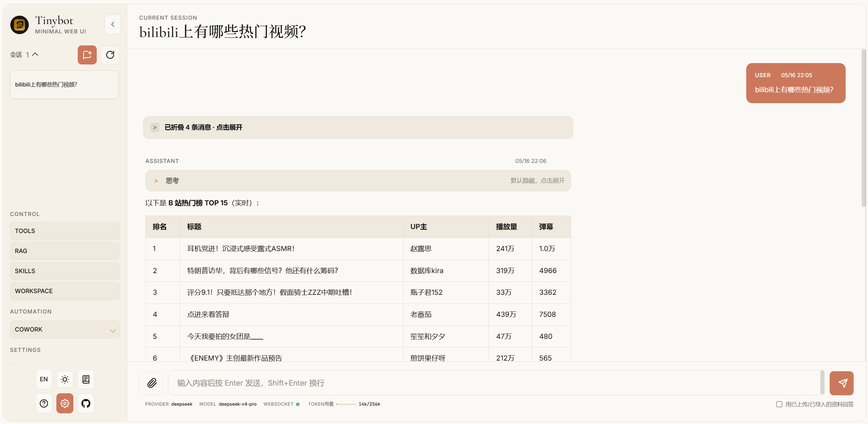Image resolution: width=868 pixels, height=424 pixels.
Task: Collapse the 会话 session list chevron
Action: click(35, 54)
